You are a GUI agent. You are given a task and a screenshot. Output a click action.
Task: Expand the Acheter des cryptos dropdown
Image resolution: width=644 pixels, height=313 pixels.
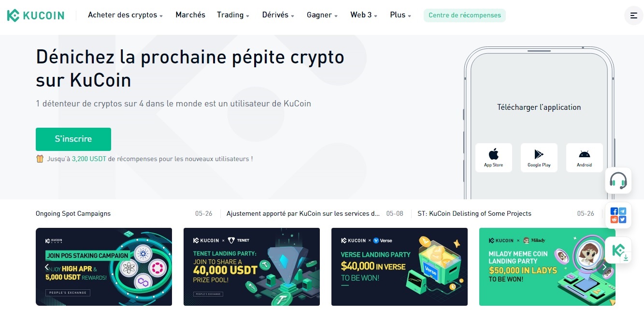126,15
